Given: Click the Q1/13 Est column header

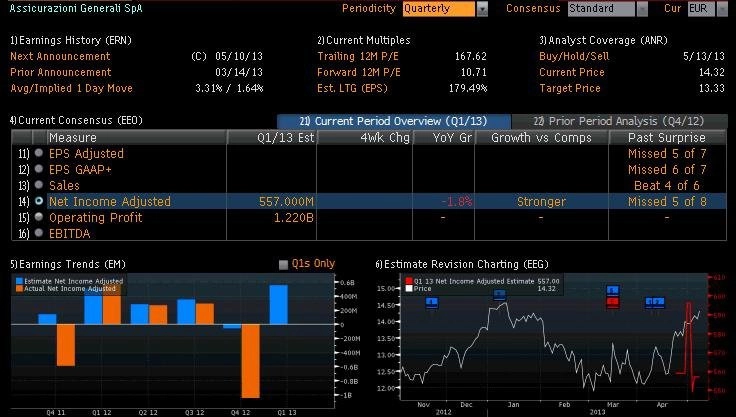Looking at the screenshot, I should click(272, 138).
